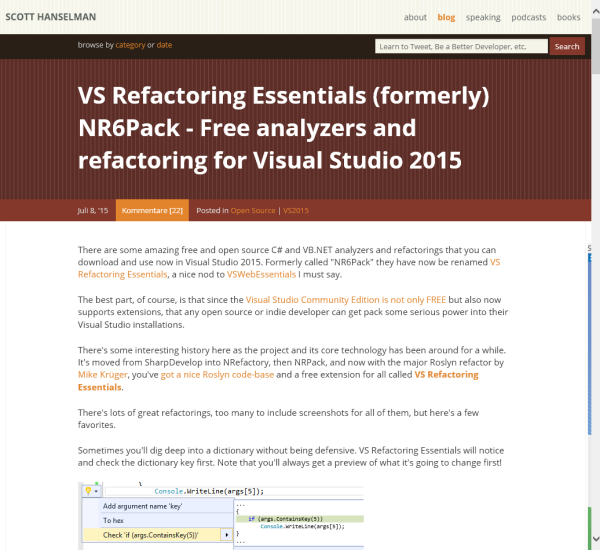The height and width of the screenshot is (550, 600).
Task: Open the Open Source category link
Action: (x=253, y=211)
